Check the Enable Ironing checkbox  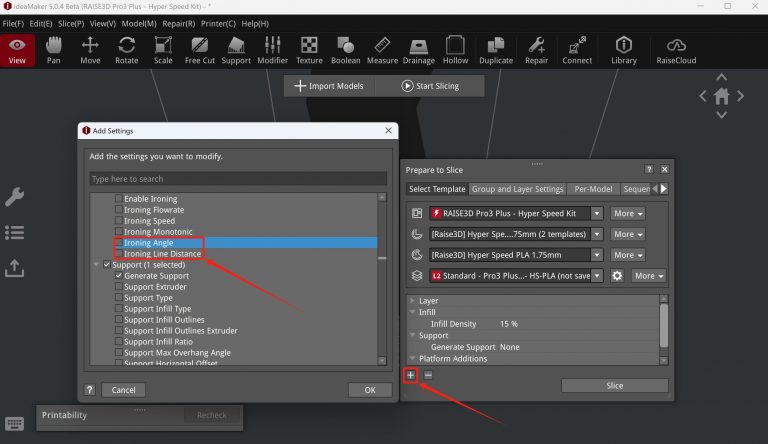[x=119, y=198]
